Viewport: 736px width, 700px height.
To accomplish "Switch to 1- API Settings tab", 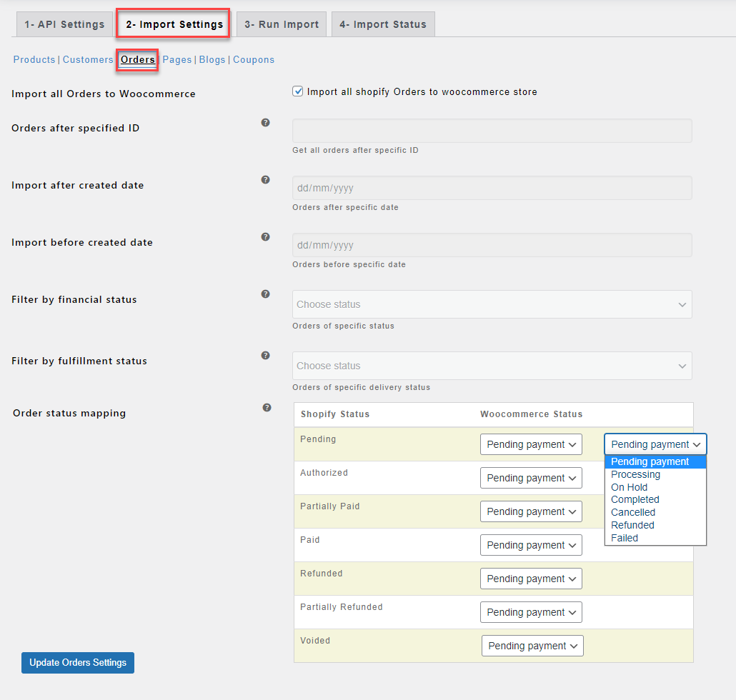I will tap(65, 24).
